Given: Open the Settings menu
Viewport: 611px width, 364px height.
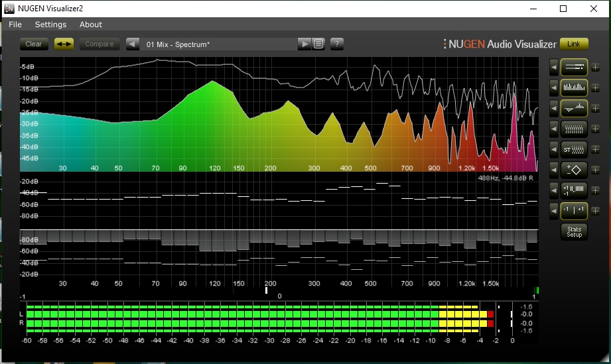Looking at the screenshot, I should [50, 25].
